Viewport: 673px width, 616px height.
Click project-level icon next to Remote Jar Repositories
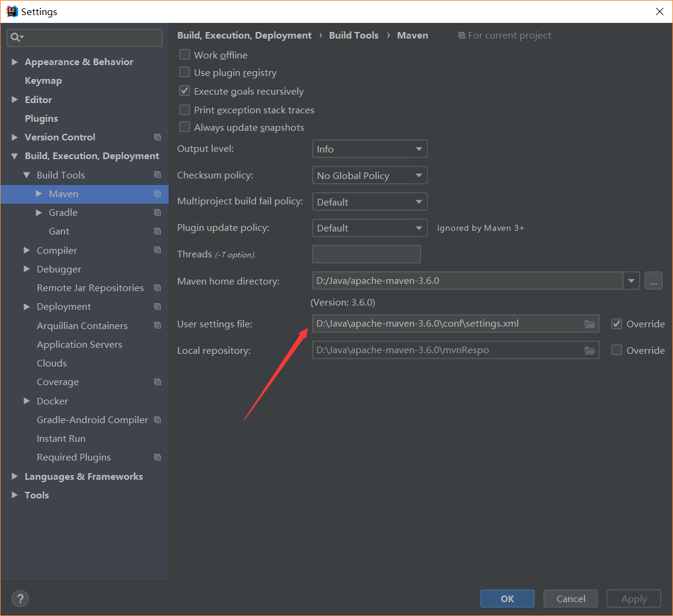pos(157,288)
